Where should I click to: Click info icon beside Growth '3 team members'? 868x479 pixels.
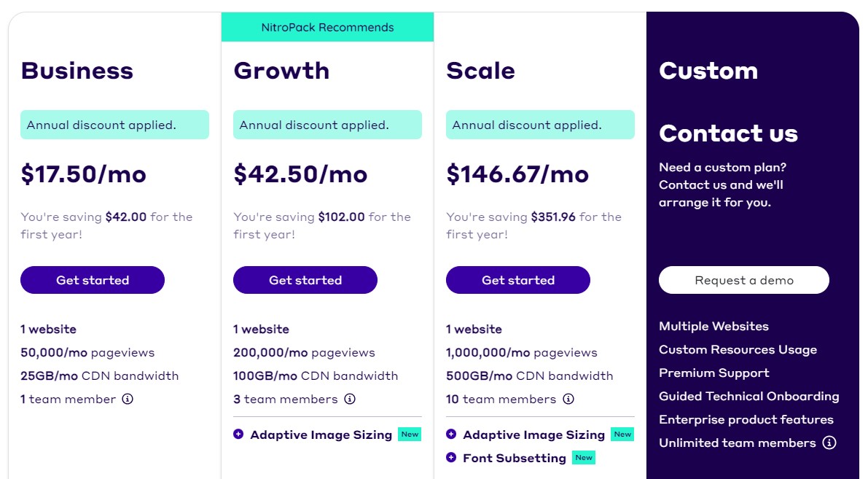click(x=349, y=399)
